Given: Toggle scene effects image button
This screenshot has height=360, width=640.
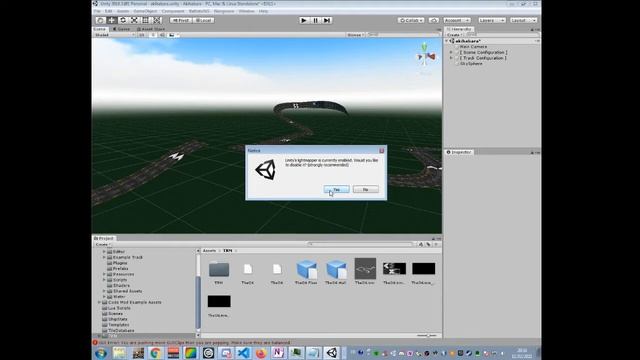Looking at the screenshot, I should click(172, 35).
